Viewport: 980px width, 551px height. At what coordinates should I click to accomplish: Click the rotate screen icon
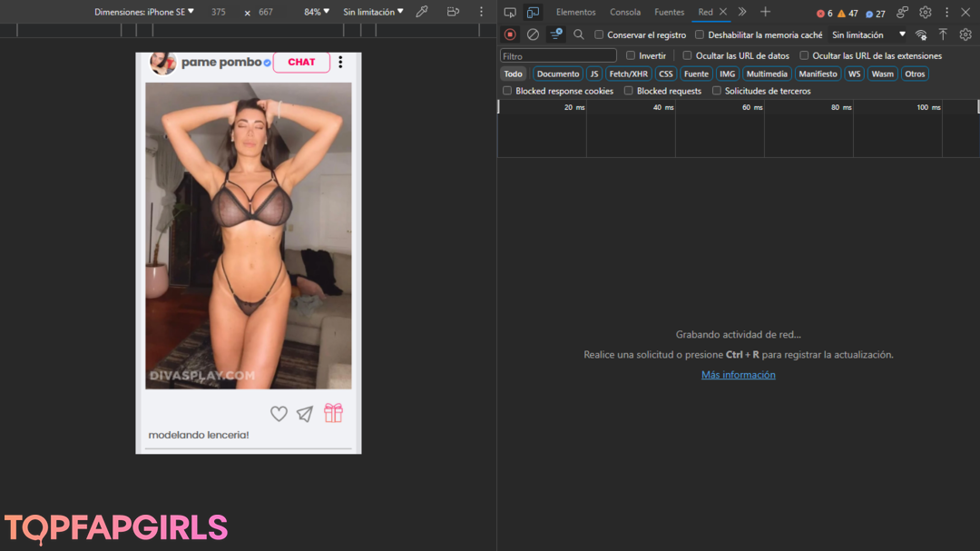pyautogui.click(x=453, y=12)
